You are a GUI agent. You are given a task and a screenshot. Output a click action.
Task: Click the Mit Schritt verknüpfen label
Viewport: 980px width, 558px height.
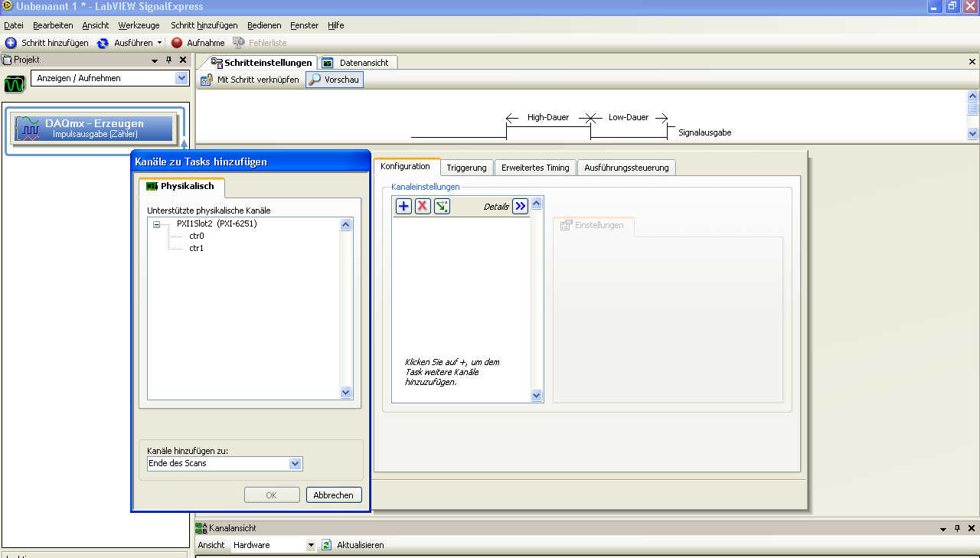click(x=259, y=80)
